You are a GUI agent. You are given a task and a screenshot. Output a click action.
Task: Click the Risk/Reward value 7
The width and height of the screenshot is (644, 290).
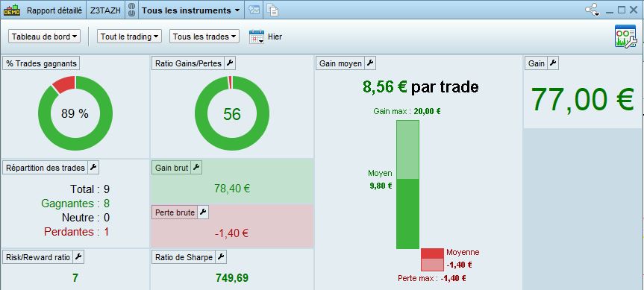click(75, 278)
